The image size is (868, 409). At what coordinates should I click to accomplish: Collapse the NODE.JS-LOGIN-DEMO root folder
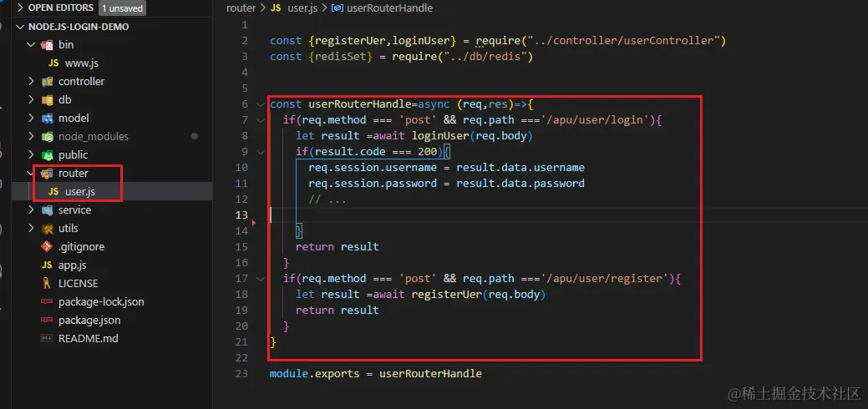(x=21, y=27)
